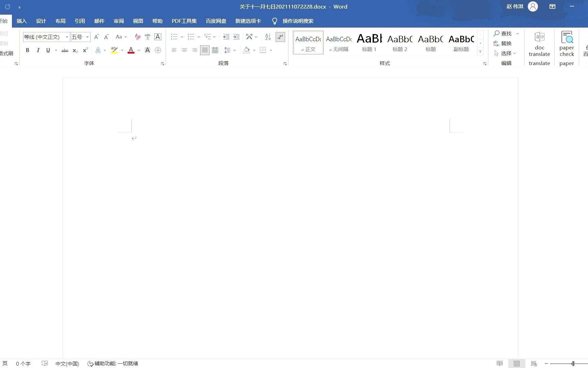Image resolution: width=588 pixels, height=368 pixels.
Task: Align text left
Action: 174,50
